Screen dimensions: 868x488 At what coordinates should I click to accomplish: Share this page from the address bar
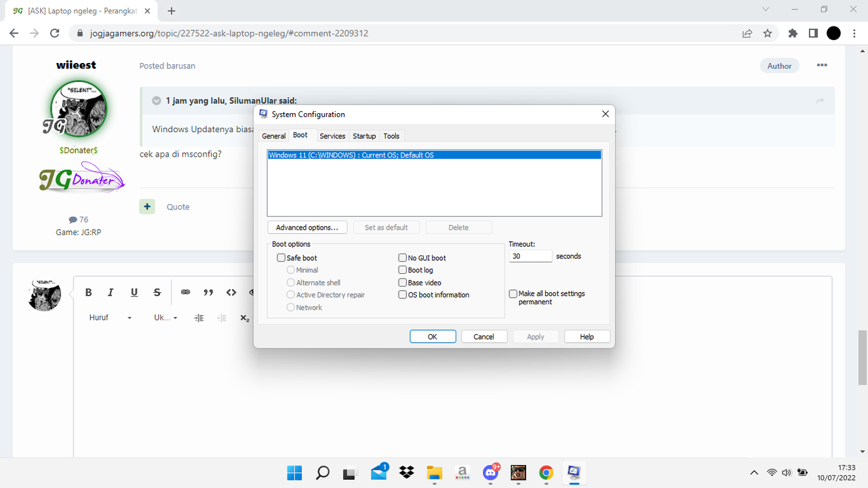[747, 33]
